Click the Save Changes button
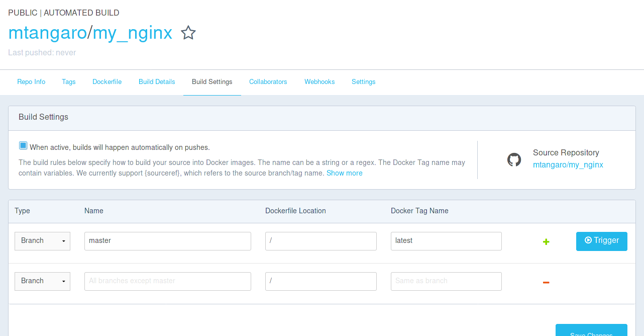 [x=591, y=331]
